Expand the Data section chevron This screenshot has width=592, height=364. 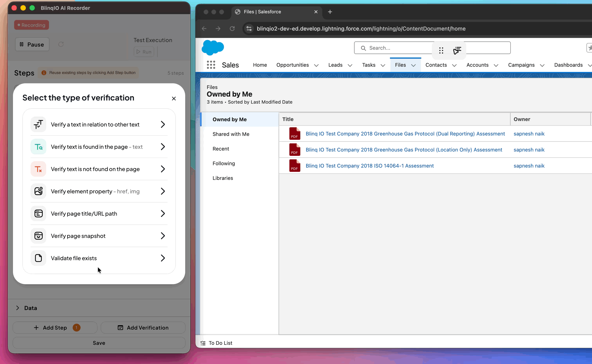18,308
